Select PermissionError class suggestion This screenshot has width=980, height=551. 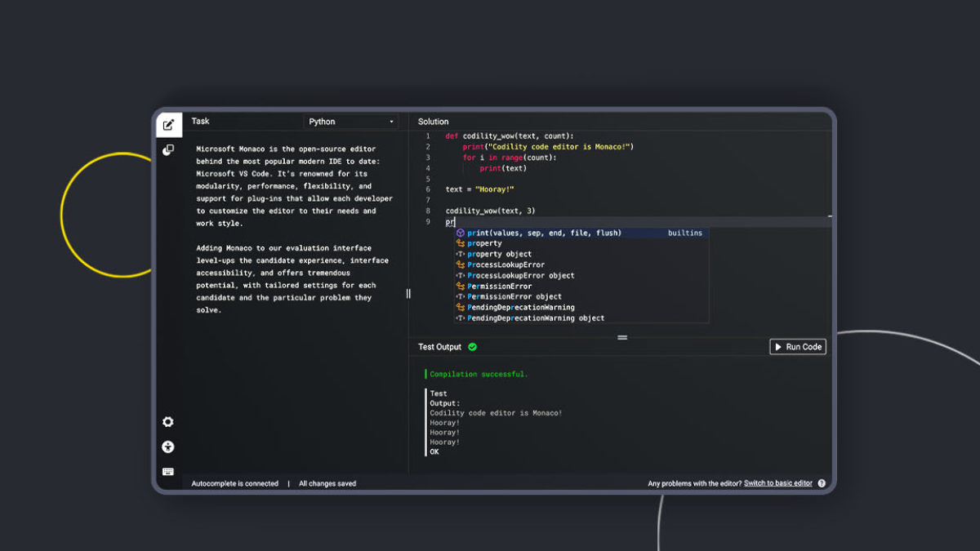coord(581,286)
